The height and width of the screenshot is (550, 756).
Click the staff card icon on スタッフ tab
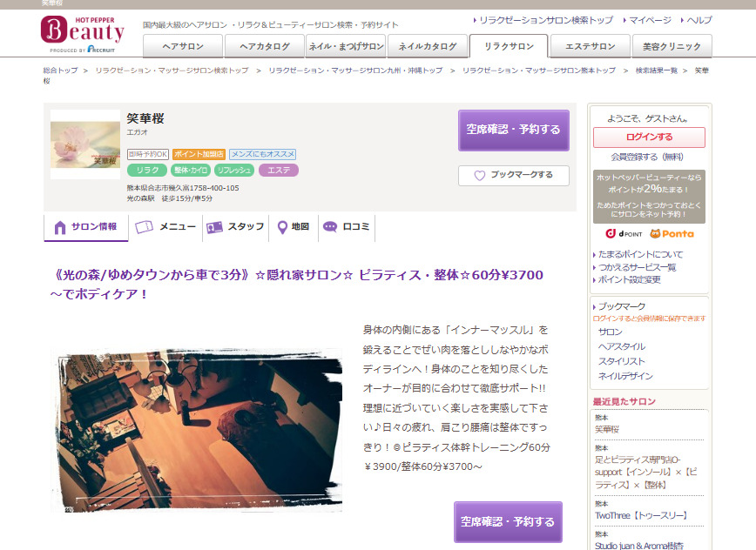[214, 227]
